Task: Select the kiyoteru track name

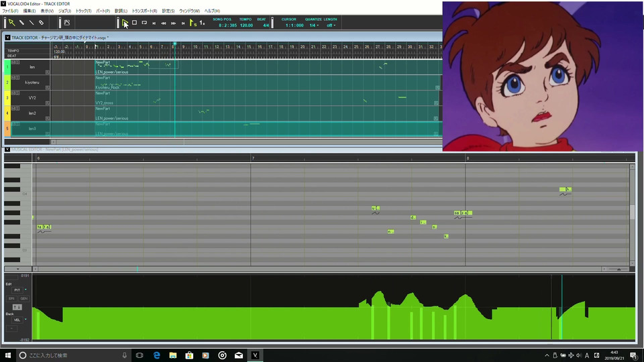Action: tap(32, 82)
